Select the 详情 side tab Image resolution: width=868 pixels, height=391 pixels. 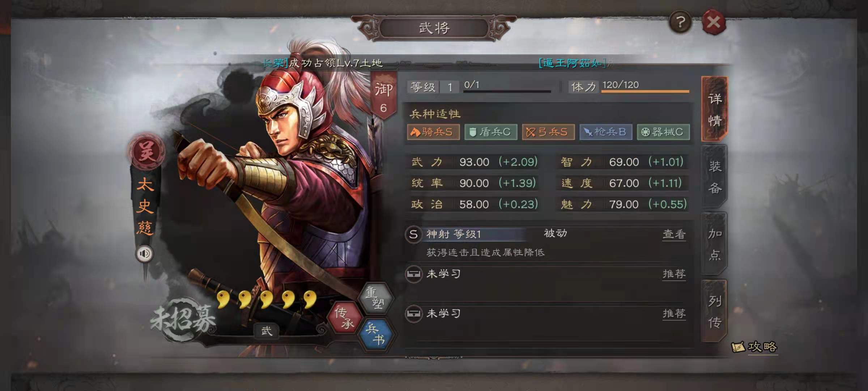coord(714,109)
